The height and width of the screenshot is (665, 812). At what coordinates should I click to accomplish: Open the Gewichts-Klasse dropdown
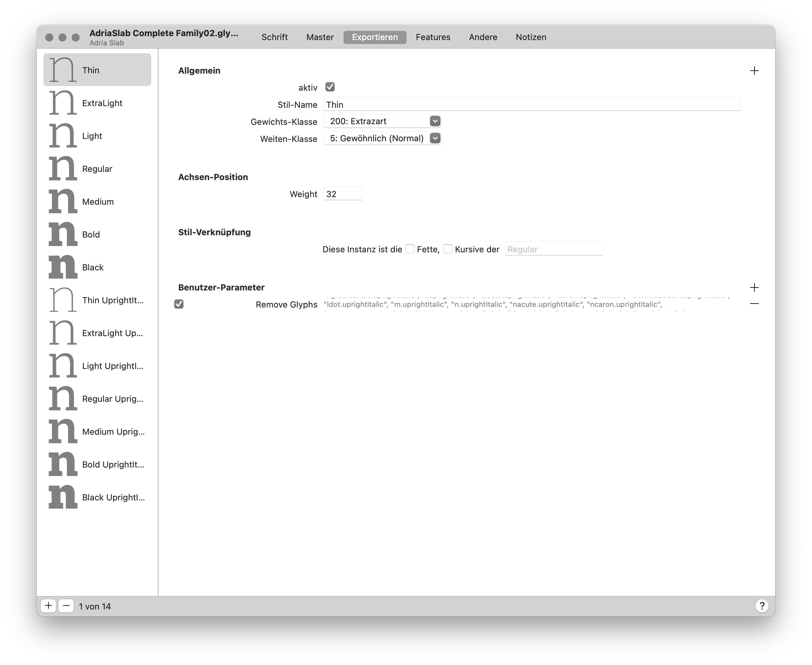pos(435,121)
